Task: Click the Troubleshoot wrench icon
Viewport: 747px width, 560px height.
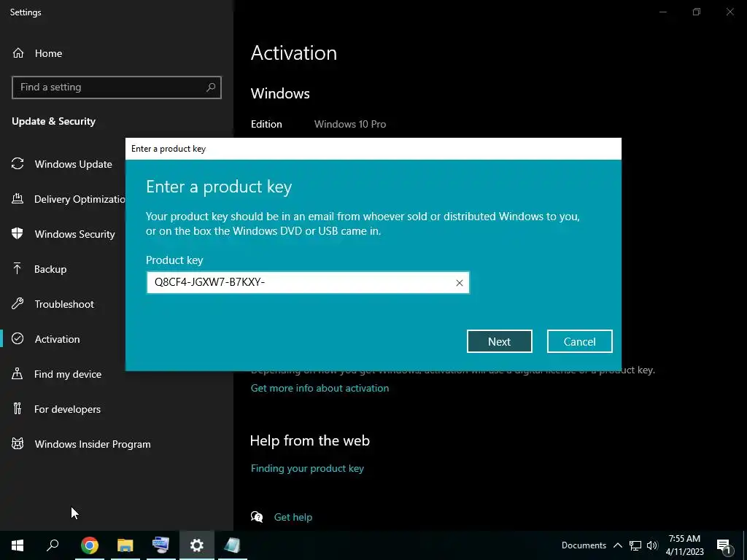Action: click(18, 303)
